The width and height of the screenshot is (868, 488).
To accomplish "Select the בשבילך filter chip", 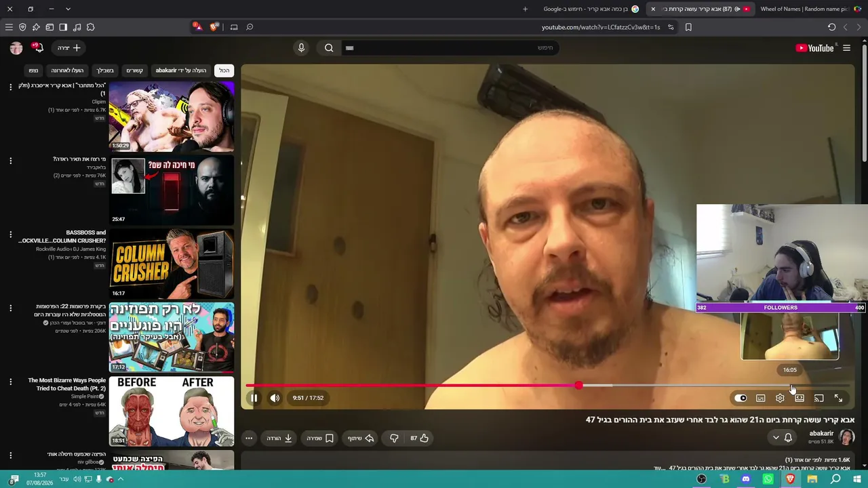I will (x=105, y=70).
